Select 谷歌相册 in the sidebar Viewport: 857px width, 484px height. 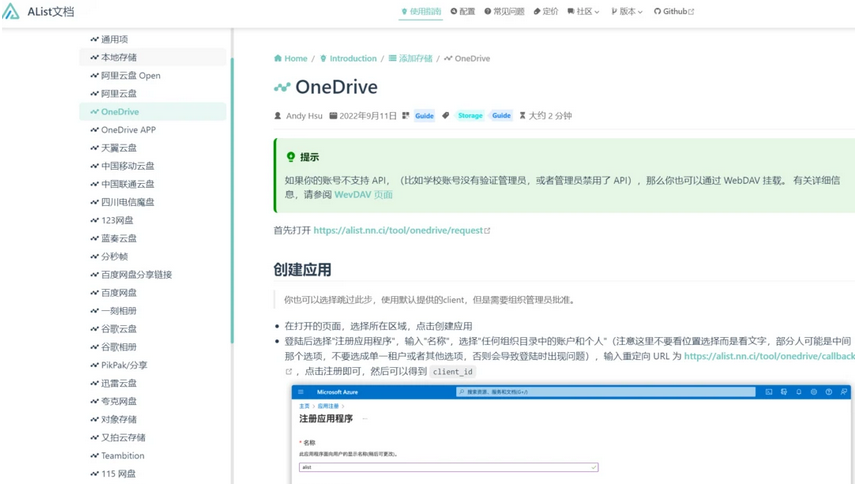click(152, 346)
